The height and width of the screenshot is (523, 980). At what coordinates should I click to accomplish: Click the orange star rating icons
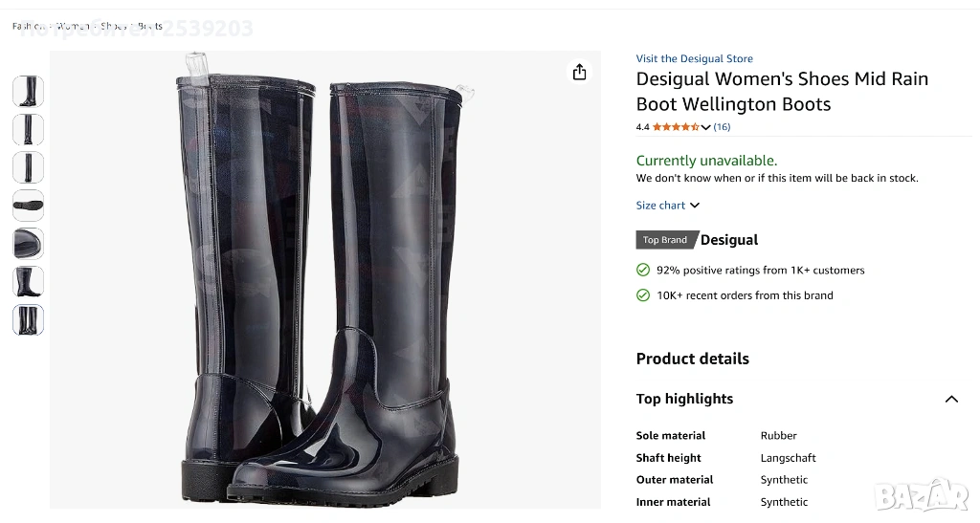pos(676,127)
